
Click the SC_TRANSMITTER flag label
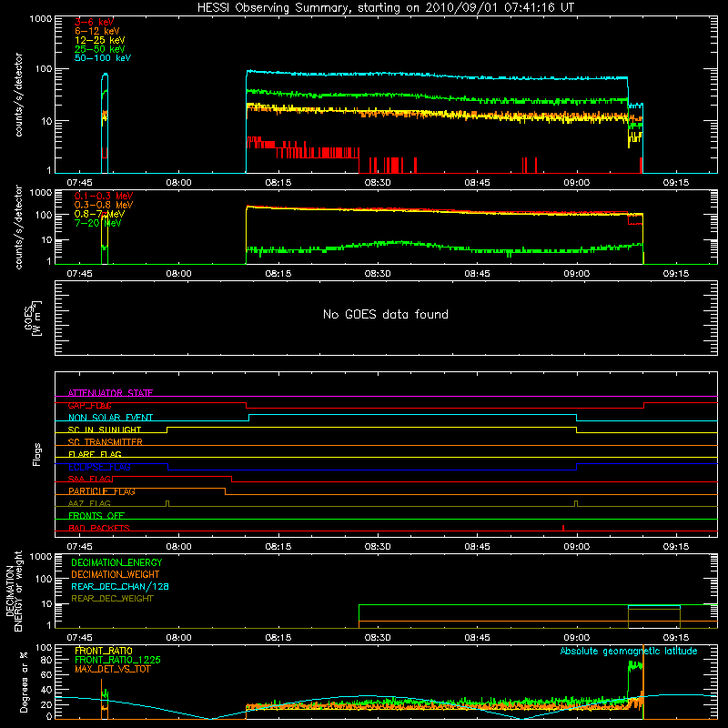(x=105, y=442)
